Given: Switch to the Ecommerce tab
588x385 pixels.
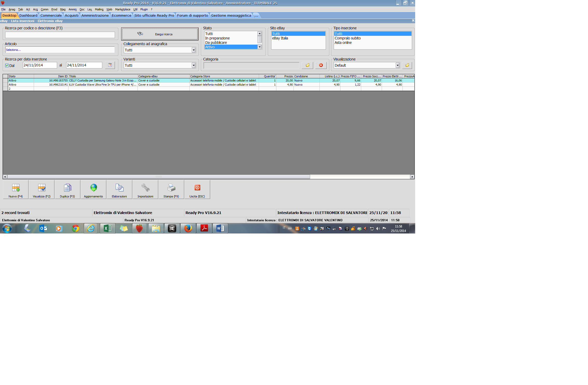Looking at the screenshot, I should pos(121,15).
